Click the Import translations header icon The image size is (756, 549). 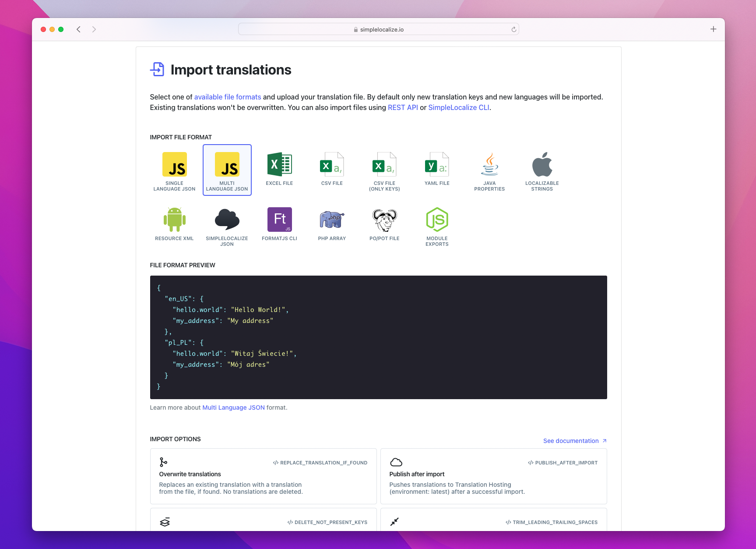point(157,69)
